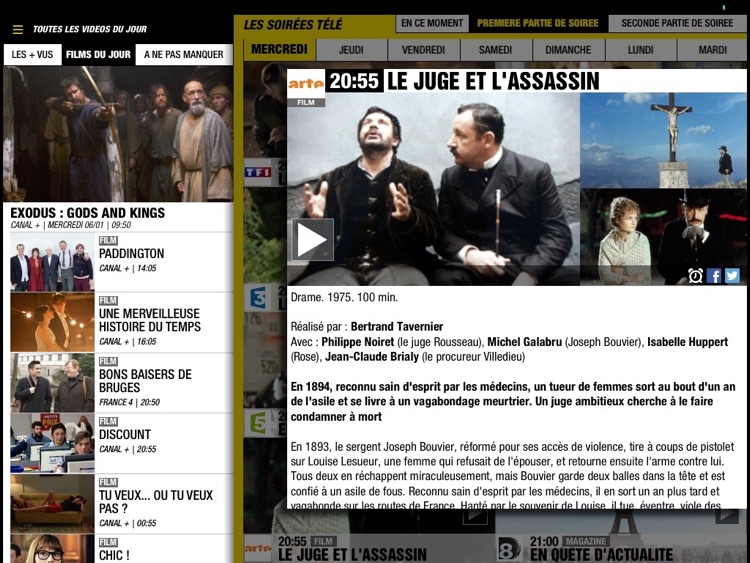The height and width of the screenshot is (563, 750).
Task: Choose Jeudi day tab
Action: point(351,50)
